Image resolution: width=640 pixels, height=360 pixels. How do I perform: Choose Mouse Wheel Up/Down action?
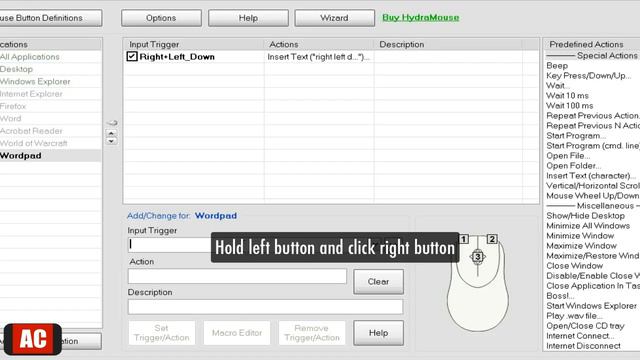pos(593,196)
